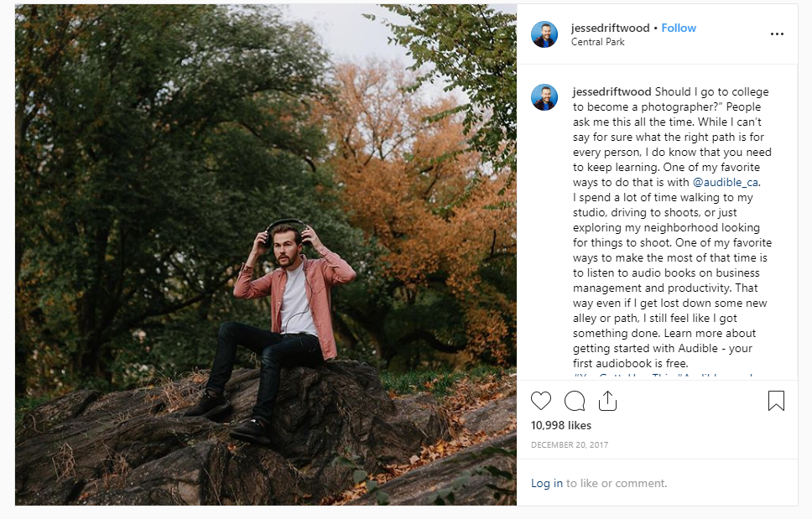Viewport: 812px width, 519px height.
Task: Open the @audible_ca mention link
Action: (x=726, y=182)
